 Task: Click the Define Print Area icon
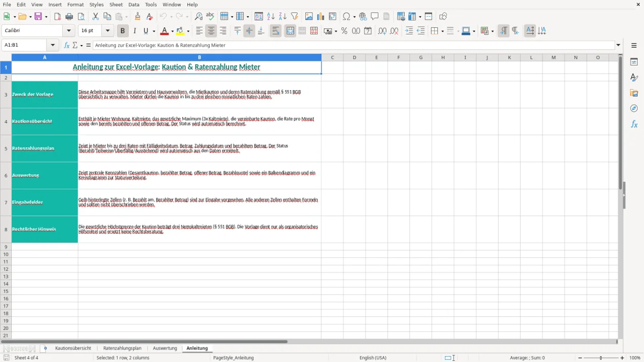pos(401,17)
